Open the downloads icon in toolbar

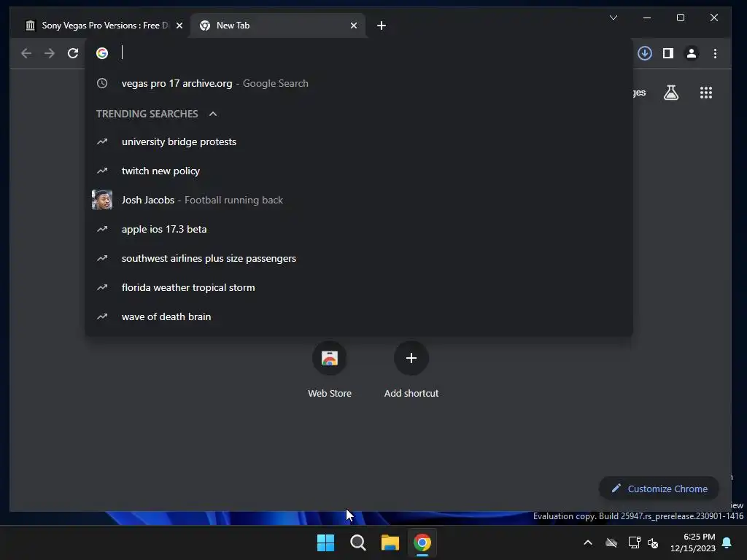(645, 53)
